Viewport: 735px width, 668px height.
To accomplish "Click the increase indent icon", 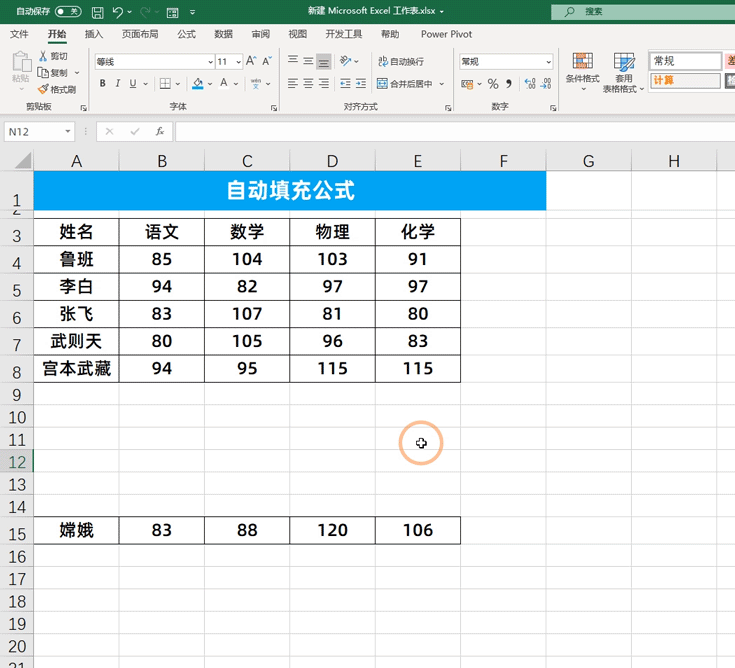I will [x=360, y=84].
